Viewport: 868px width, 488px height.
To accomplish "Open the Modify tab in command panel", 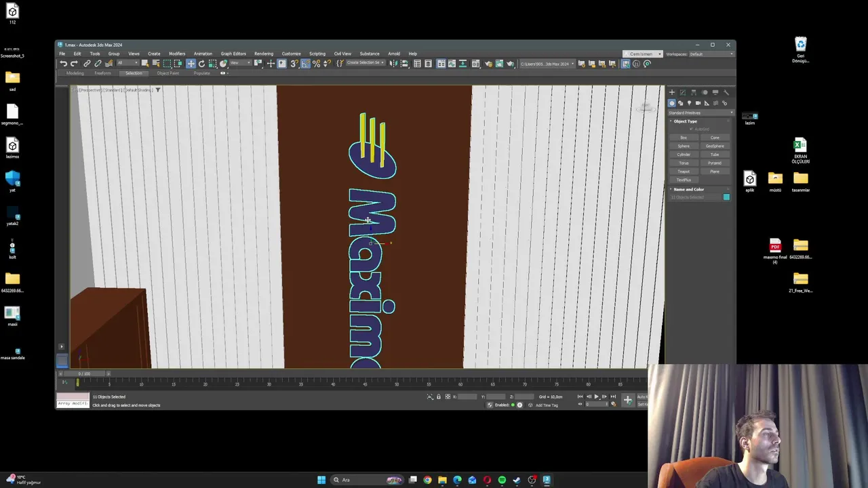I will point(683,92).
